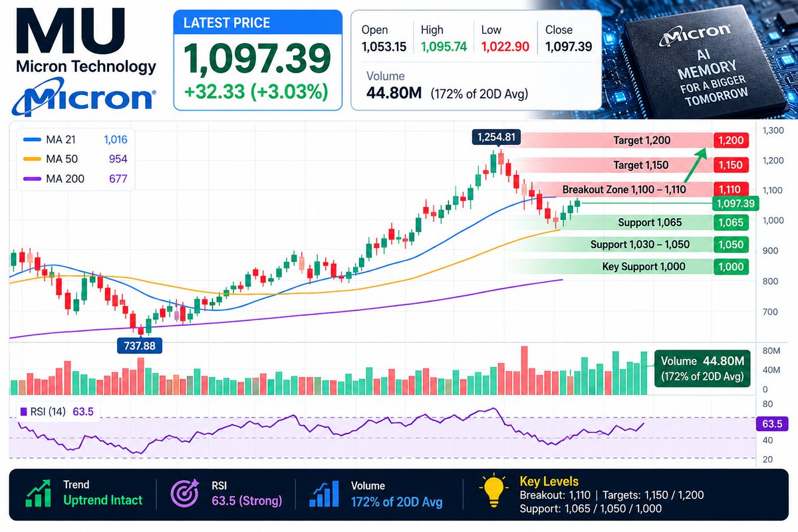Click the +32.33 (+3.03%) change value
This screenshot has height=532, width=798.
click(256, 91)
